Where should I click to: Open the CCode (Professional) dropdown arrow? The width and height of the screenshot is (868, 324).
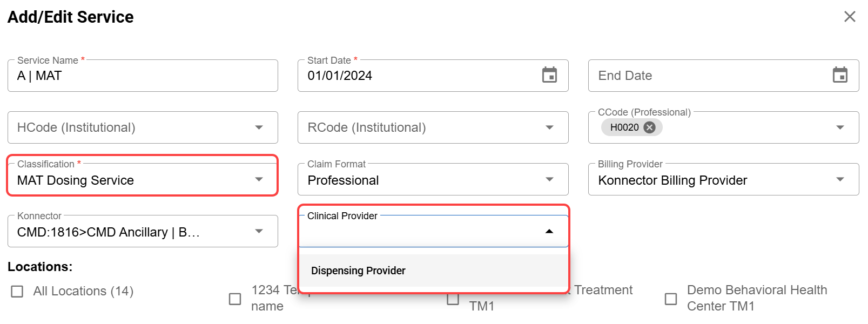tap(840, 127)
